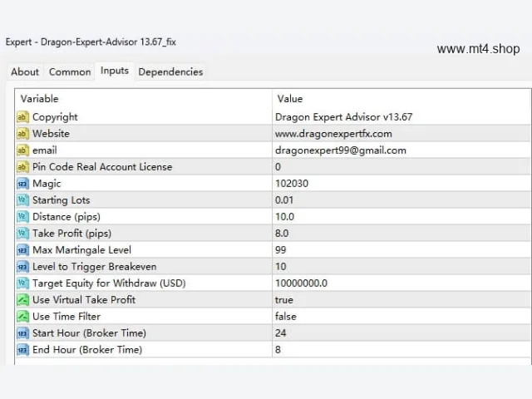Select the Copyright variable name

pyautogui.click(x=55, y=117)
